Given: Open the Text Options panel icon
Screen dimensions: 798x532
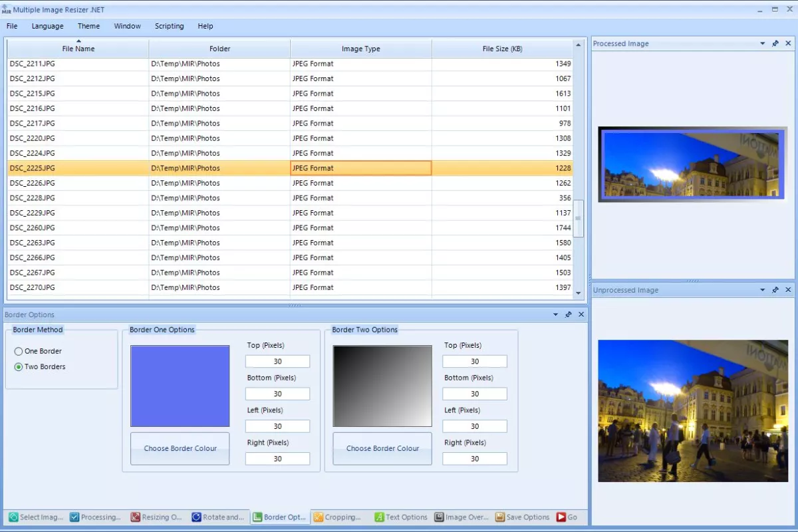Looking at the screenshot, I should [380, 517].
